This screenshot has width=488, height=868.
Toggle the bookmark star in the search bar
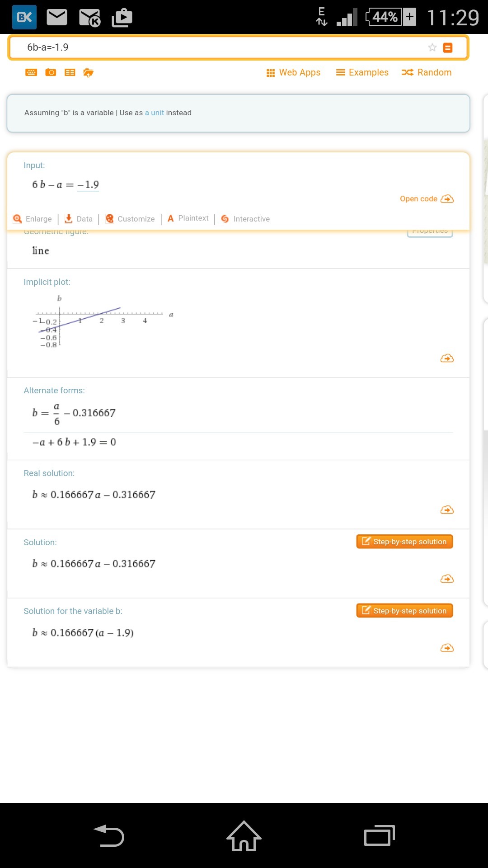click(x=432, y=47)
